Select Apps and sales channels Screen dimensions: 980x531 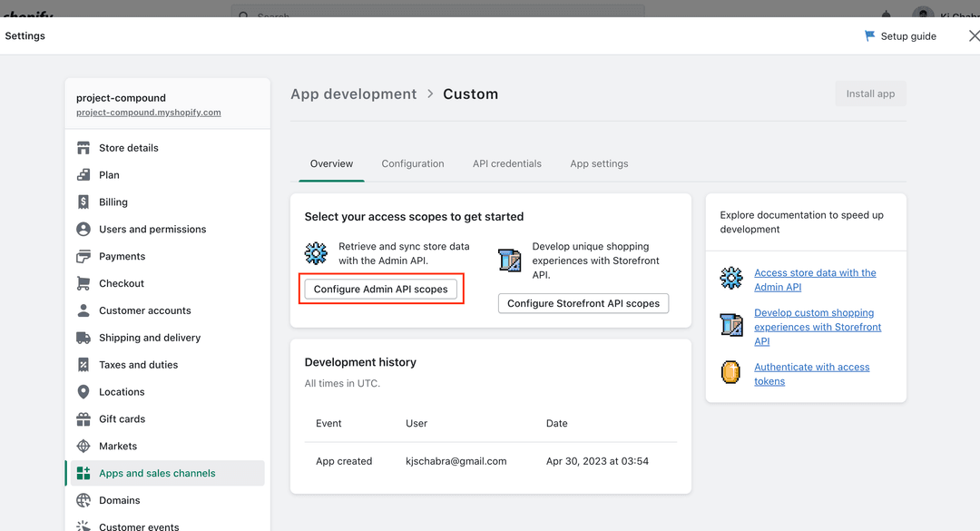click(168, 474)
